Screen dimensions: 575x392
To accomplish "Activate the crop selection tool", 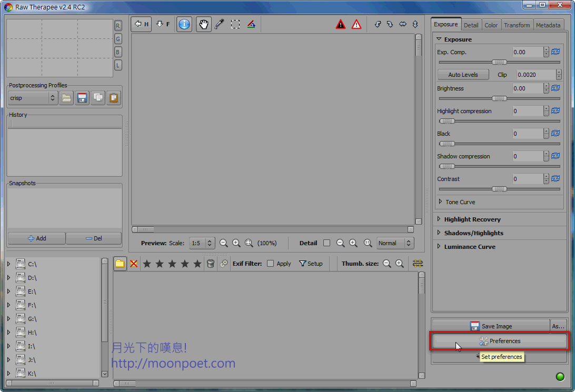I will 235,24.
